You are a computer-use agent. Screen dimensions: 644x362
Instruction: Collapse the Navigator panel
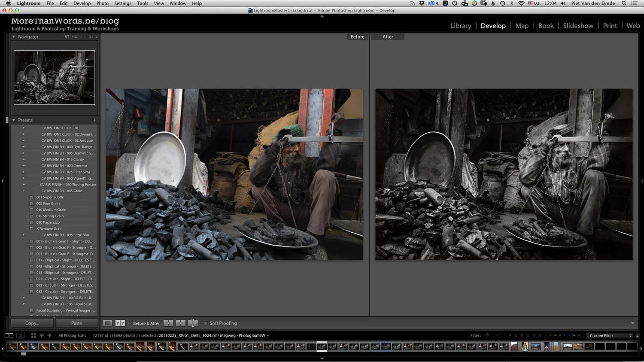pos(14,37)
